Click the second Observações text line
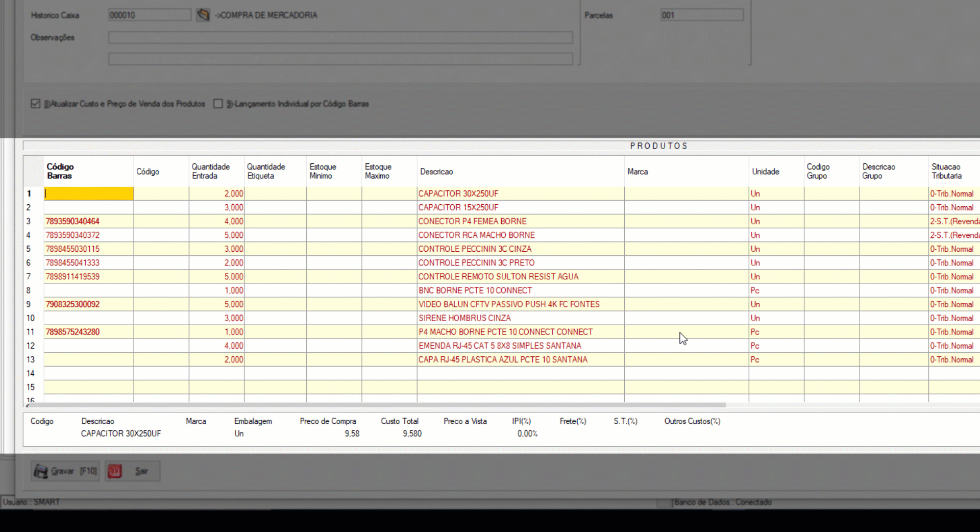 (x=340, y=59)
